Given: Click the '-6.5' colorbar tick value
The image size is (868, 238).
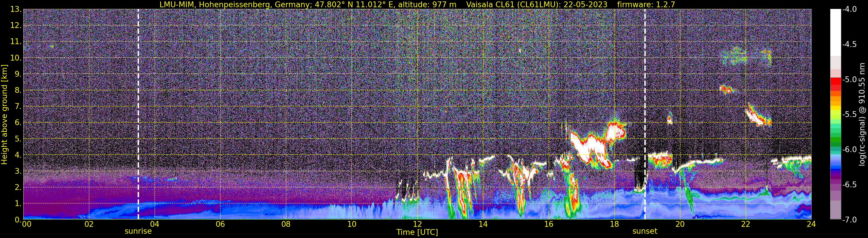Looking at the screenshot, I should pos(849,185).
